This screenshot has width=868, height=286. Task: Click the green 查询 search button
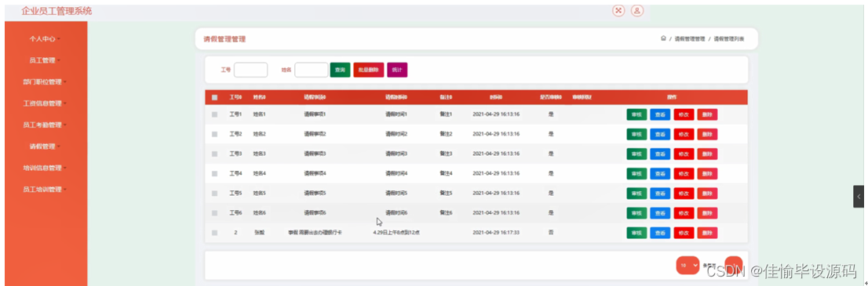(x=340, y=70)
